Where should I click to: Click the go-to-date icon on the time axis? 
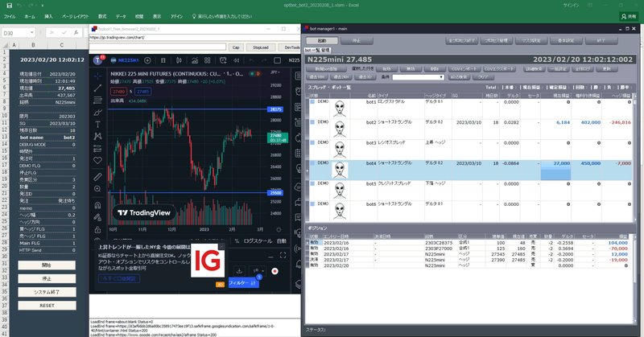click(x=279, y=230)
